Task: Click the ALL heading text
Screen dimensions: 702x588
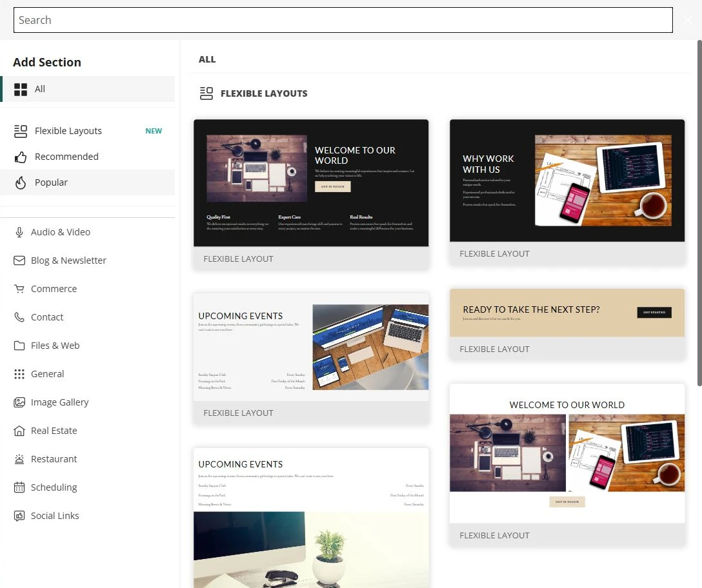Action: (207, 59)
